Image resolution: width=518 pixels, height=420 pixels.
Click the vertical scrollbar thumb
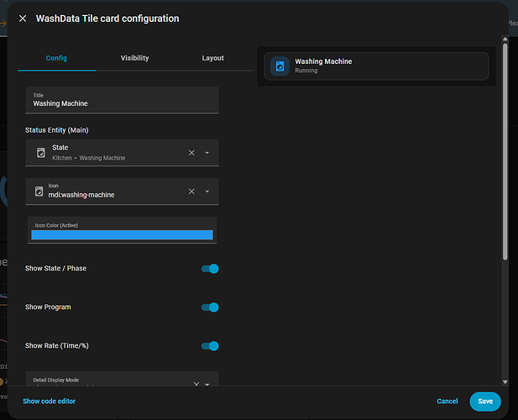click(505, 152)
